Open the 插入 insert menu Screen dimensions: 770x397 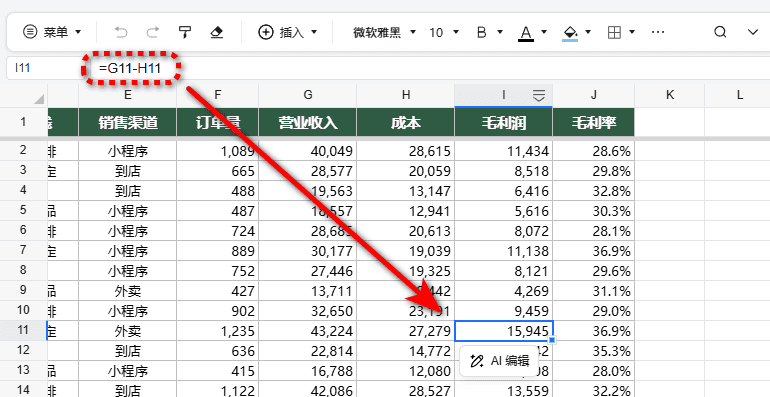point(287,32)
